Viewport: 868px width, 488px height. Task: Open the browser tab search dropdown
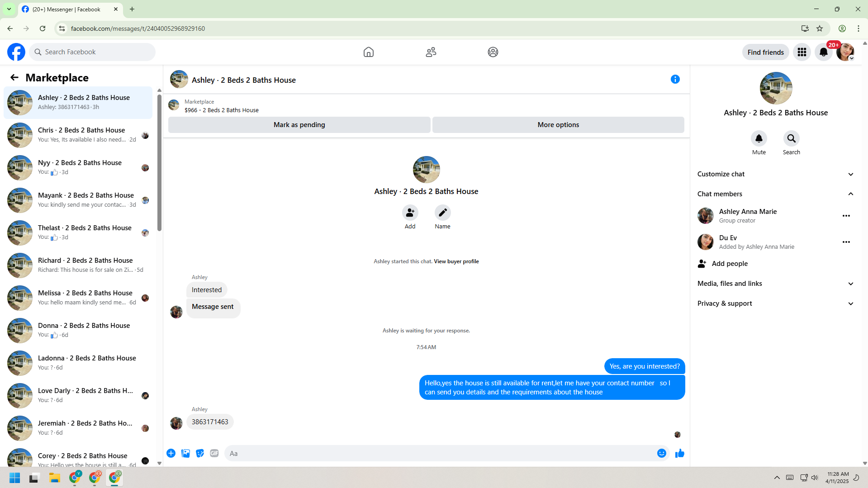(9, 9)
